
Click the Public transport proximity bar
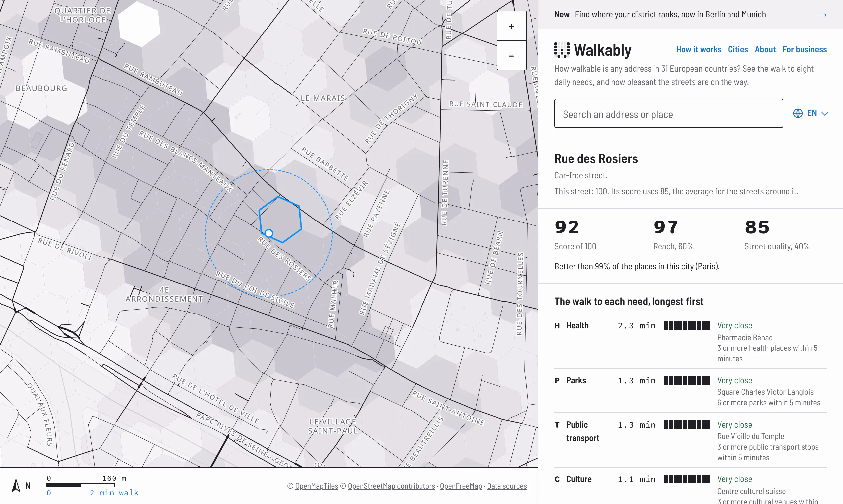pyautogui.click(x=687, y=425)
